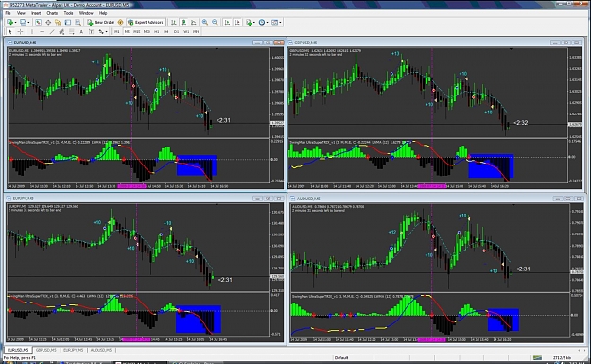591x364 pixels.
Task: Set timeframe to M5
Action: point(127,31)
